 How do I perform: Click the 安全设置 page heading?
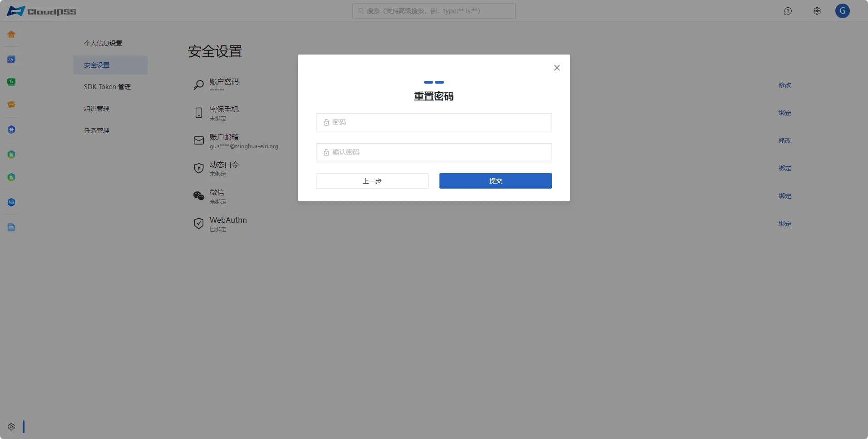pos(215,51)
